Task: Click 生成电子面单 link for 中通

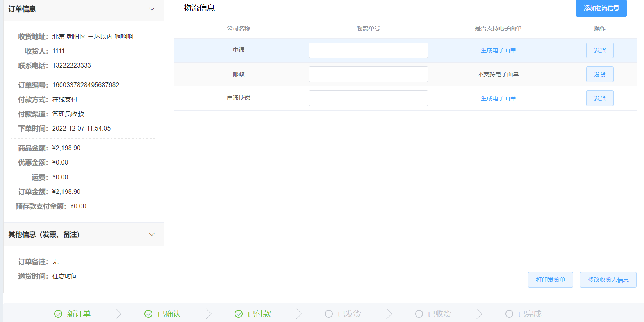Action: (x=498, y=50)
